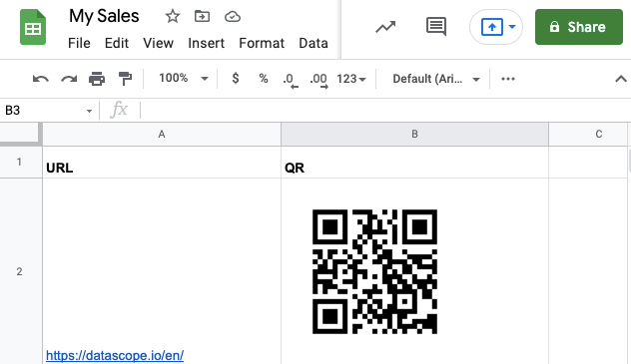Open the comment history icon
This screenshot has height=364, width=631.
click(x=436, y=27)
